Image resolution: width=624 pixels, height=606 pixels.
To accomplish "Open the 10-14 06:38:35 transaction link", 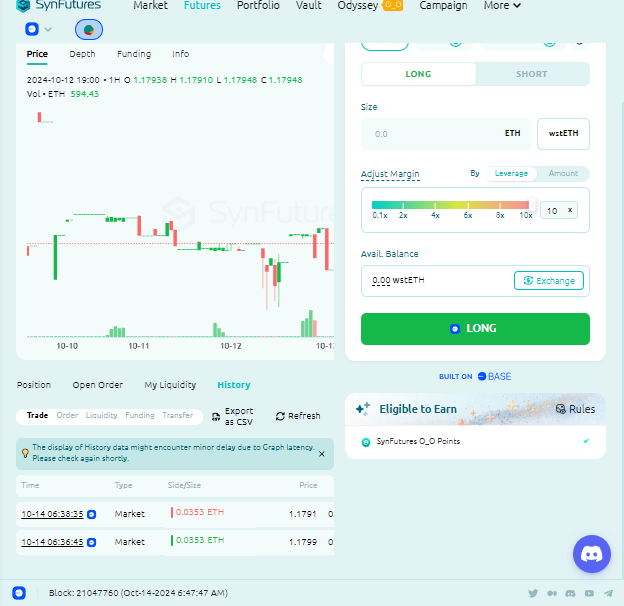I will point(52,514).
